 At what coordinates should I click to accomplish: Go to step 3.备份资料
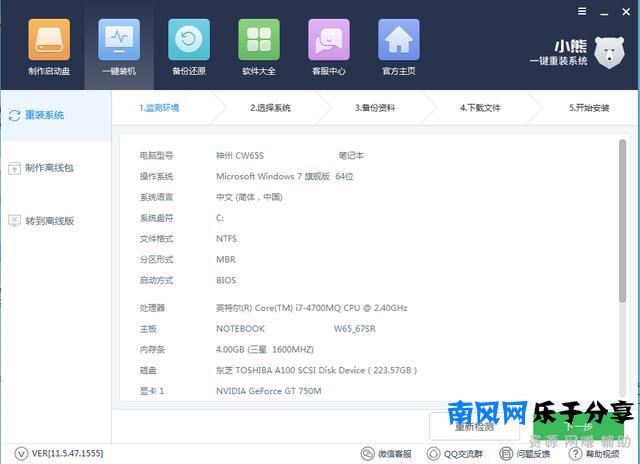click(x=375, y=108)
